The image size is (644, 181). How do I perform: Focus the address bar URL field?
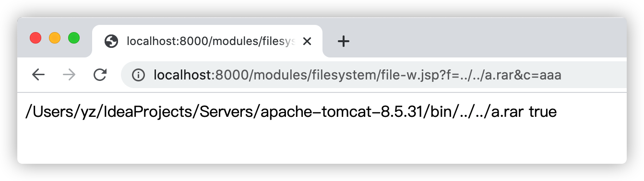coord(374,75)
